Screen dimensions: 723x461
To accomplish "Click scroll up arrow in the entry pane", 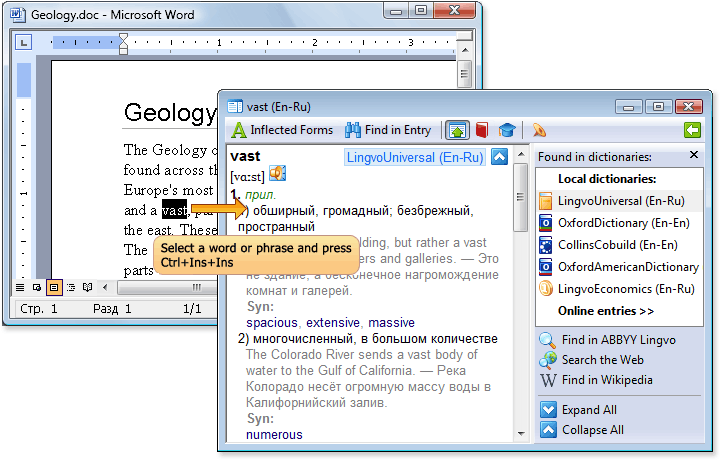I will (x=521, y=154).
